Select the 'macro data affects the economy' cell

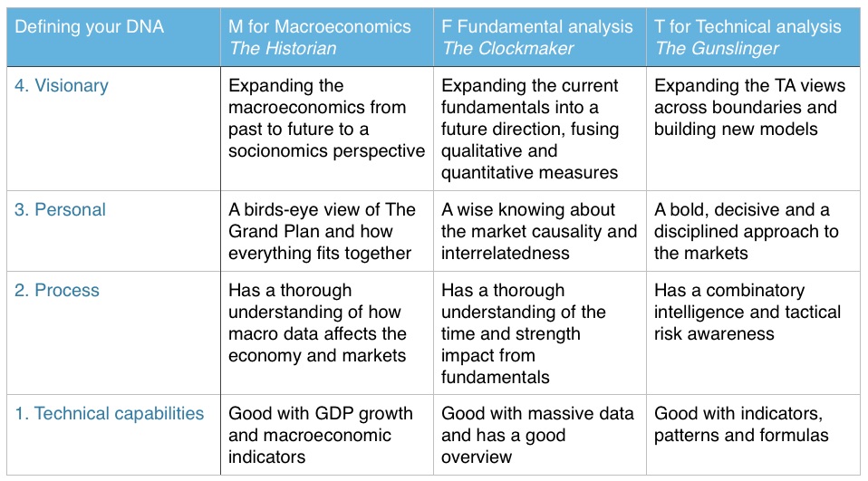(326, 333)
